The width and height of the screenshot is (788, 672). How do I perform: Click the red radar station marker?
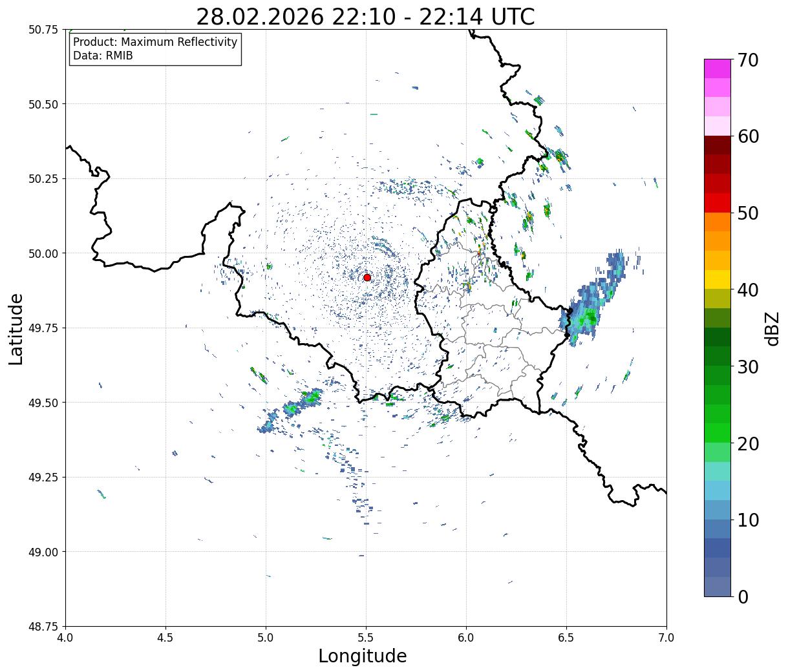tap(367, 277)
